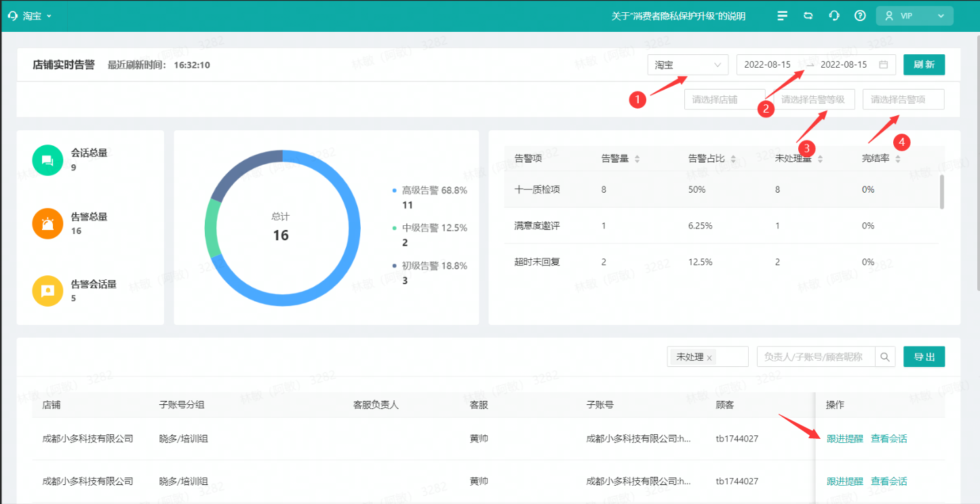Viewport: 980px width, 504px height.
Task: Remove the 未处理 filter tag
Action: 709,357
